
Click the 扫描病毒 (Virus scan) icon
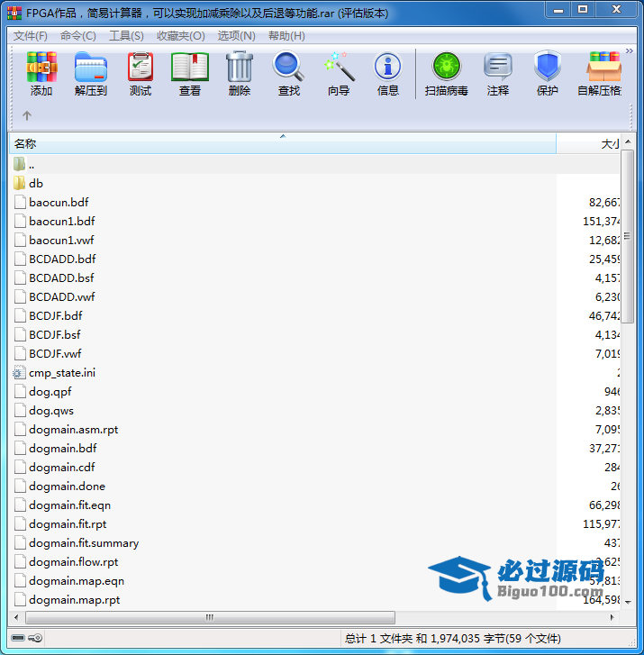447,66
